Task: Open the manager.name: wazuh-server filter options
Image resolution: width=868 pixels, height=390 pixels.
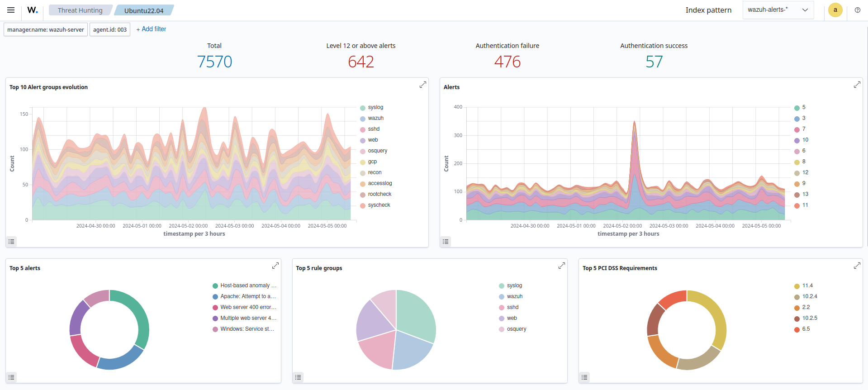Action: [46, 29]
